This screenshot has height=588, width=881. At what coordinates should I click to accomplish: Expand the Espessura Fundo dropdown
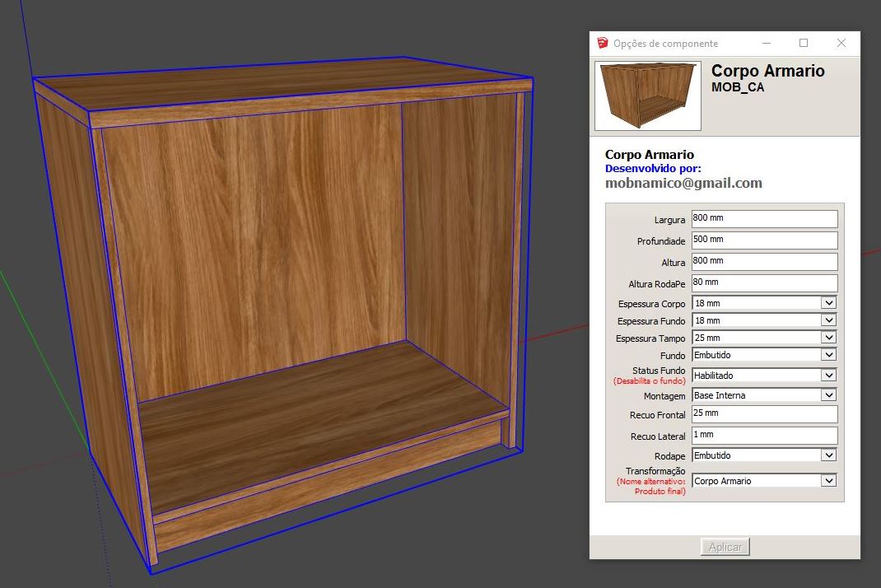[828, 320]
